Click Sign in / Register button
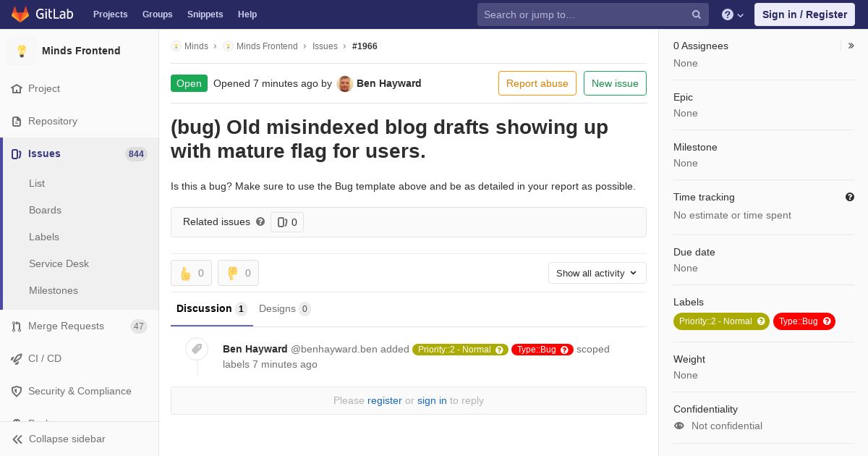Screen dimensions: 868x456 [x=804, y=14]
